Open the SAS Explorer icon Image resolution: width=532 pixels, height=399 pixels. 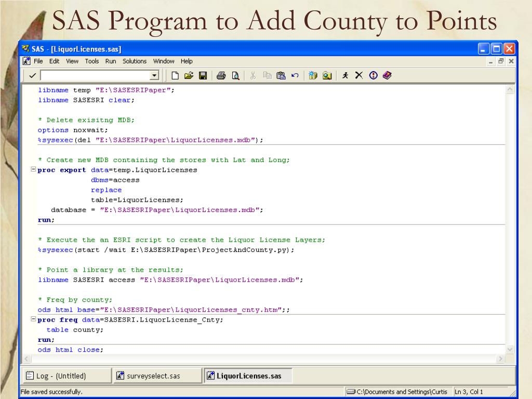tap(327, 75)
